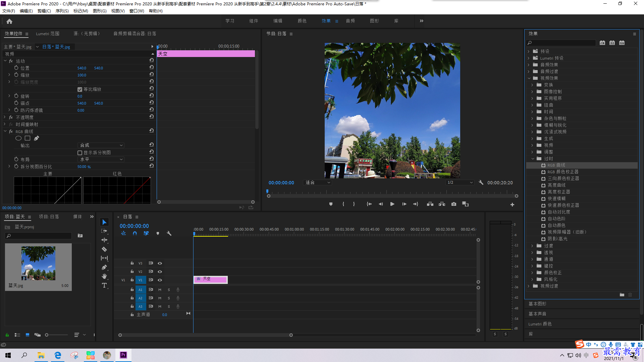Image resolution: width=644 pixels, height=362 pixels.
Task: Select the Selection tool arrow
Action: click(x=104, y=222)
